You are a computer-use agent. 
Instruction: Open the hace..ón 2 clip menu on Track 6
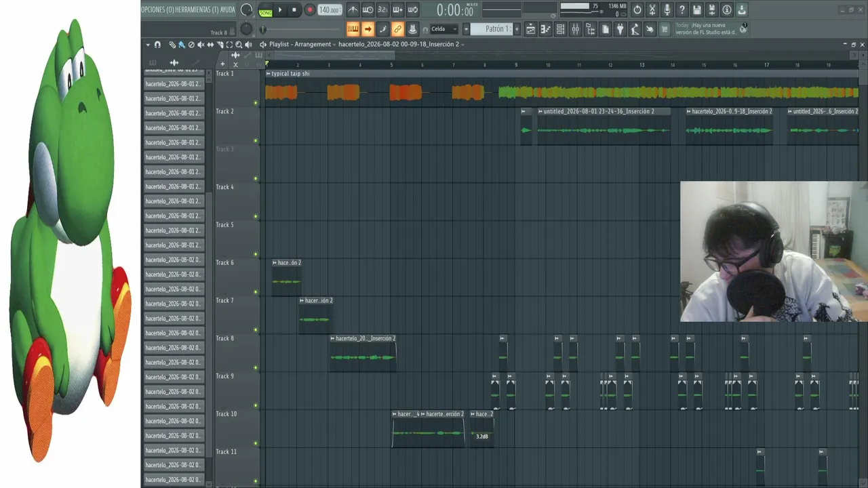(x=275, y=262)
